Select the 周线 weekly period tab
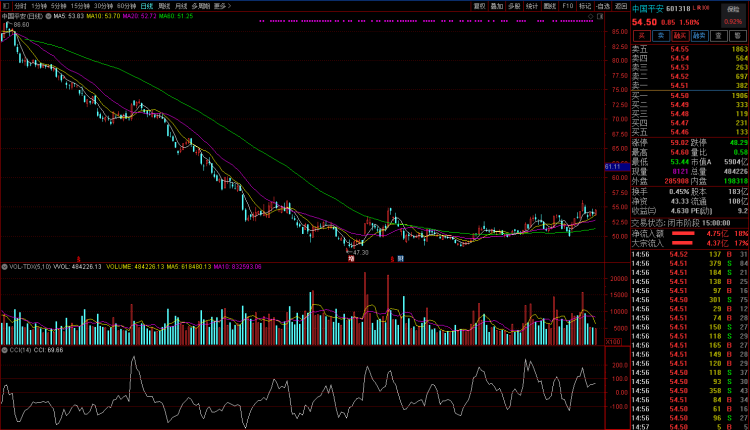750x430 pixels. [164, 5]
